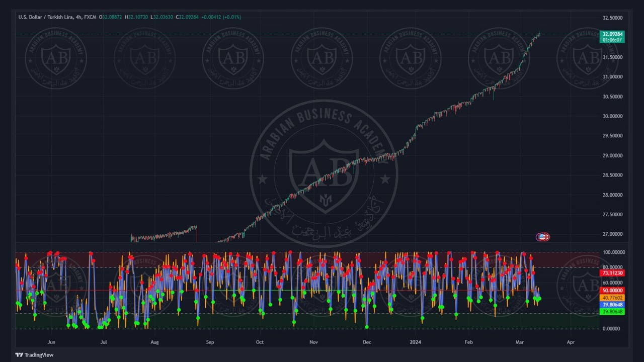Click the 27.00000 price axis label
This screenshot has height=362, width=644.
[x=612, y=234]
